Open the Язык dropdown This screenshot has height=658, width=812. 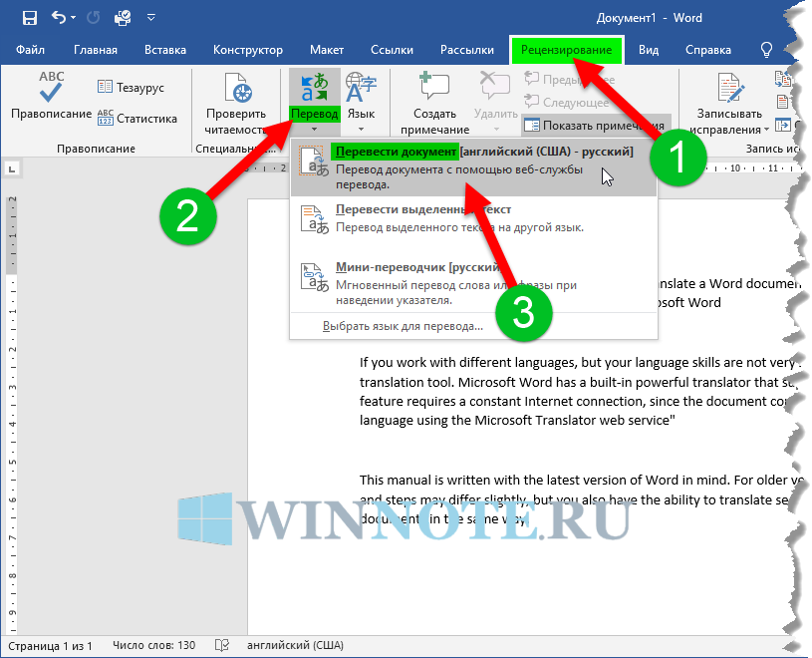pos(361,104)
